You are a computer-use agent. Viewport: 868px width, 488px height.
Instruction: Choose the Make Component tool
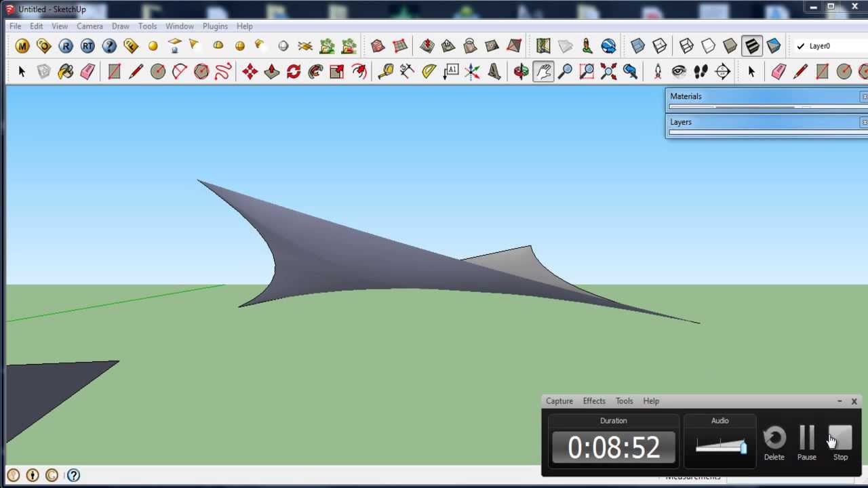point(43,71)
